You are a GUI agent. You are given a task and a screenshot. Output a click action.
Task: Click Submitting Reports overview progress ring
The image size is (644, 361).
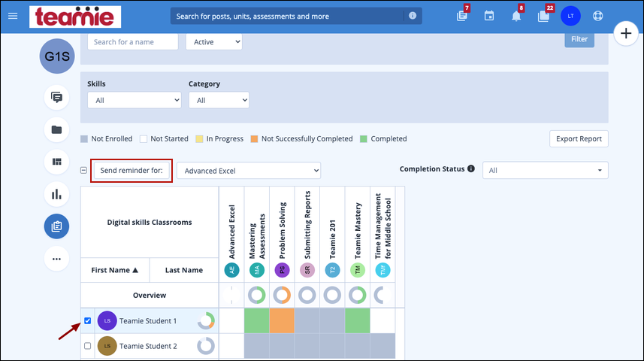[x=307, y=296]
